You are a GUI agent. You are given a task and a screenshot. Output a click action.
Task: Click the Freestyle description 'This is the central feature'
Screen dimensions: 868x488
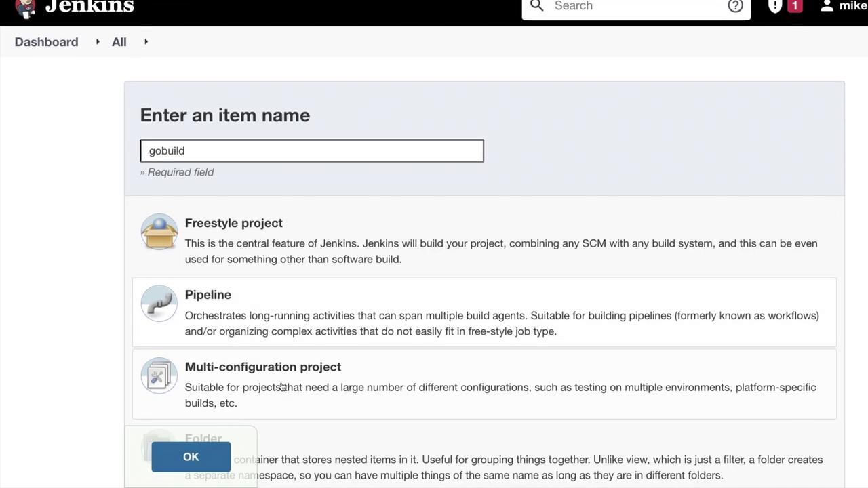pos(501,251)
